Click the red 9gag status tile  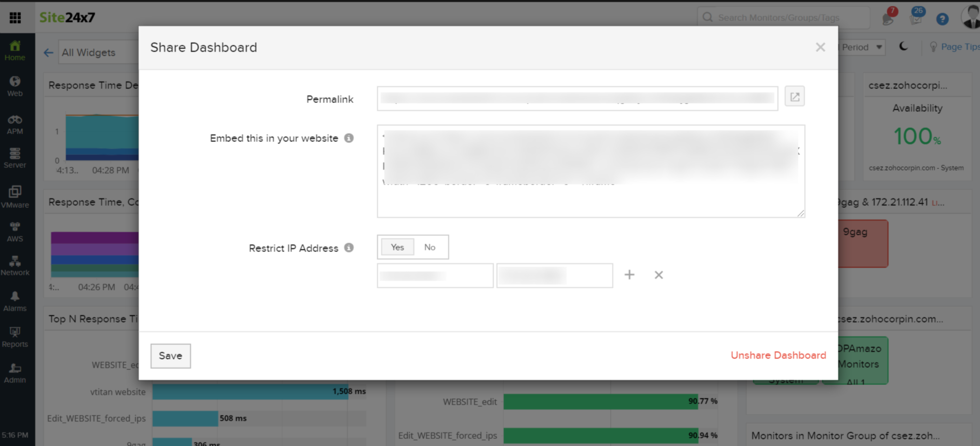tap(863, 244)
